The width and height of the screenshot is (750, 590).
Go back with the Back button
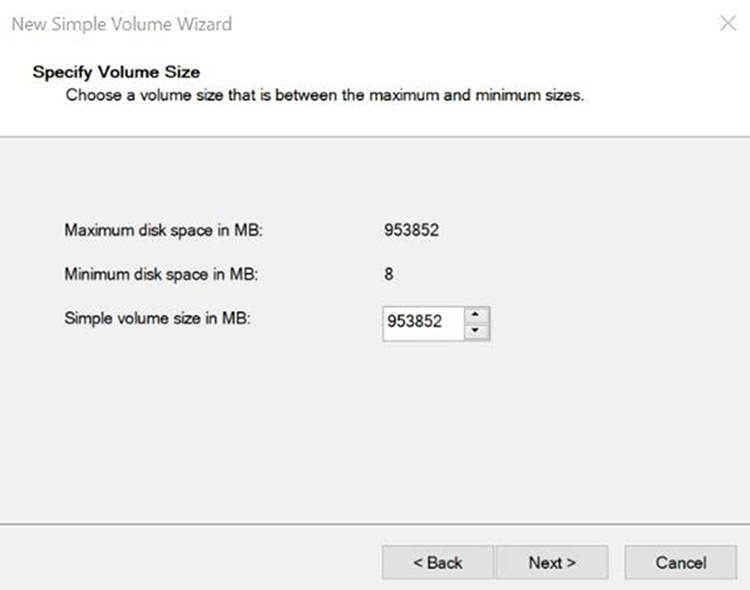coord(438,563)
